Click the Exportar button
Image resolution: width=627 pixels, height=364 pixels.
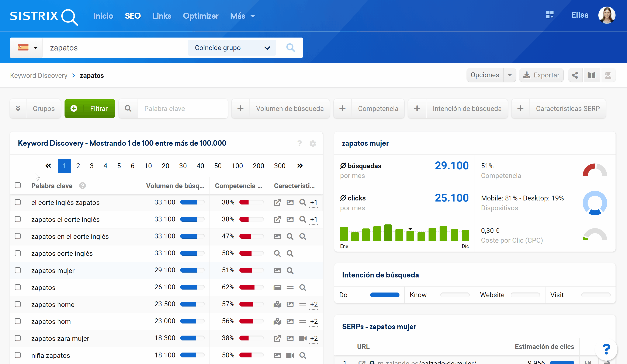(541, 75)
